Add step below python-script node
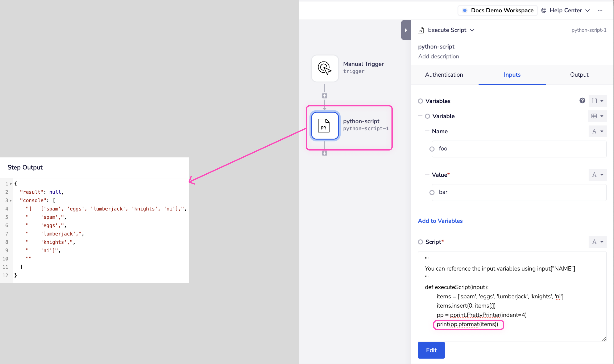614x364 pixels. pyautogui.click(x=325, y=153)
